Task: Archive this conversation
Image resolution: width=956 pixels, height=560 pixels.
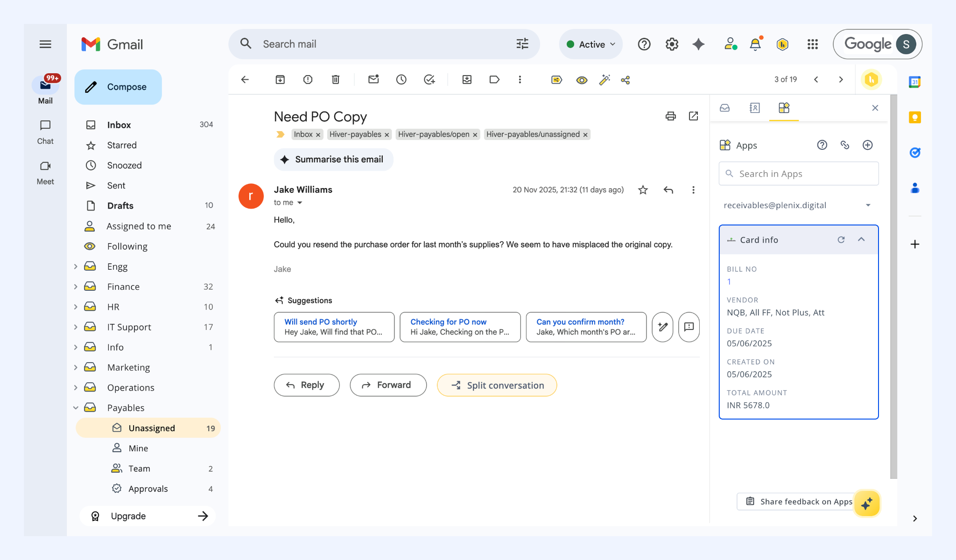Action: (x=280, y=80)
